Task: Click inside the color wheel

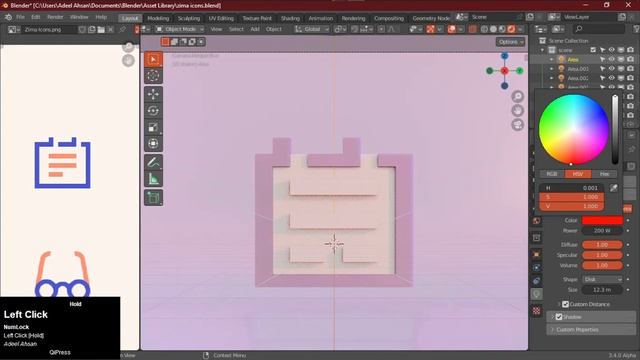Action: (573, 129)
